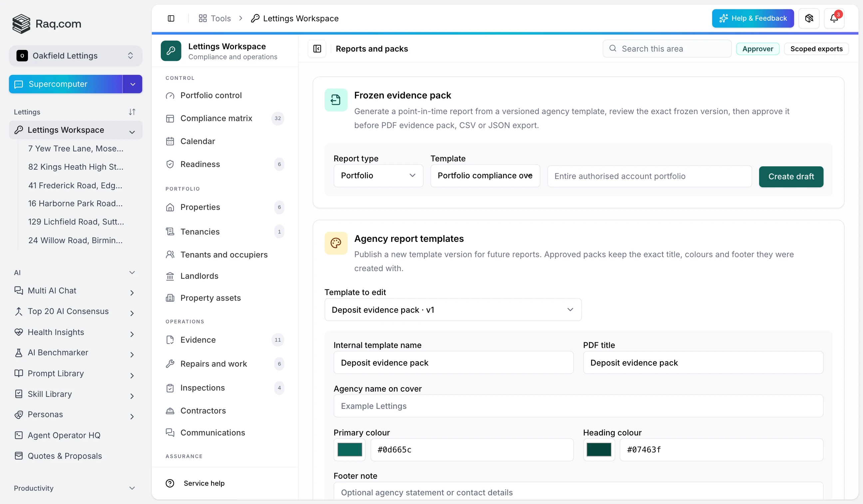Click Scoped exports
This screenshot has width=863, height=504.
click(x=816, y=49)
